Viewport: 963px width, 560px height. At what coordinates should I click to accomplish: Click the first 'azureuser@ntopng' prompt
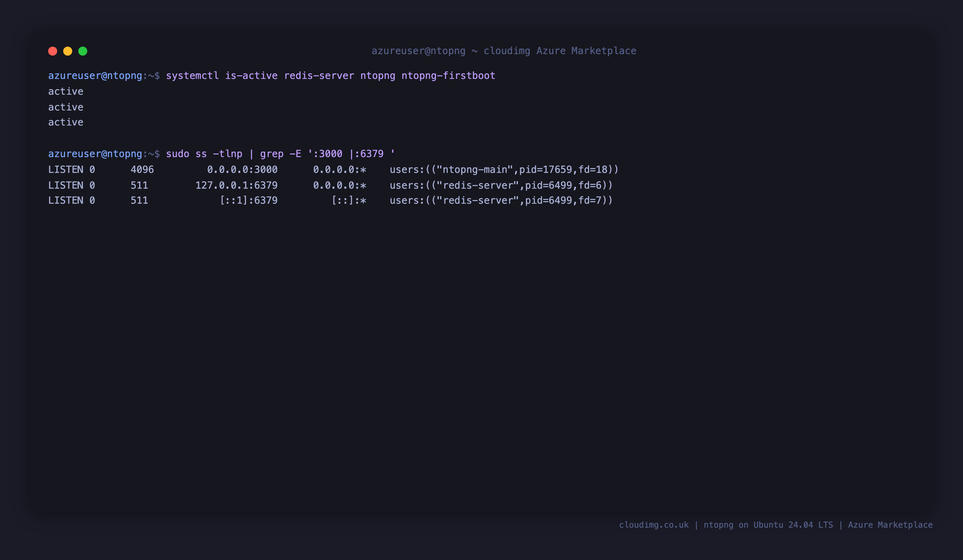tap(95, 76)
